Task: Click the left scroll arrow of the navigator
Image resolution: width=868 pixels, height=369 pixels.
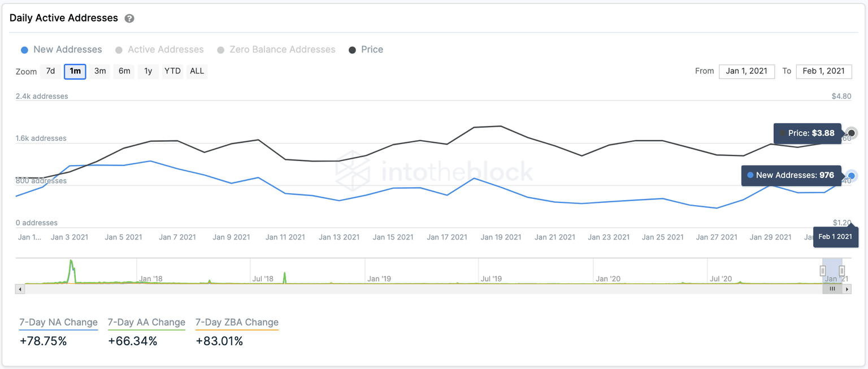Action: pos(20,289)
